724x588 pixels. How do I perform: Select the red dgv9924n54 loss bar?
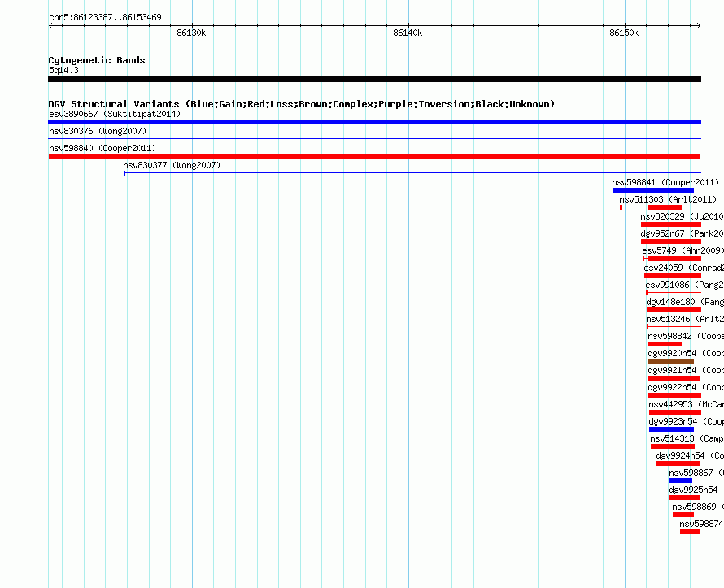coord(678,464)
